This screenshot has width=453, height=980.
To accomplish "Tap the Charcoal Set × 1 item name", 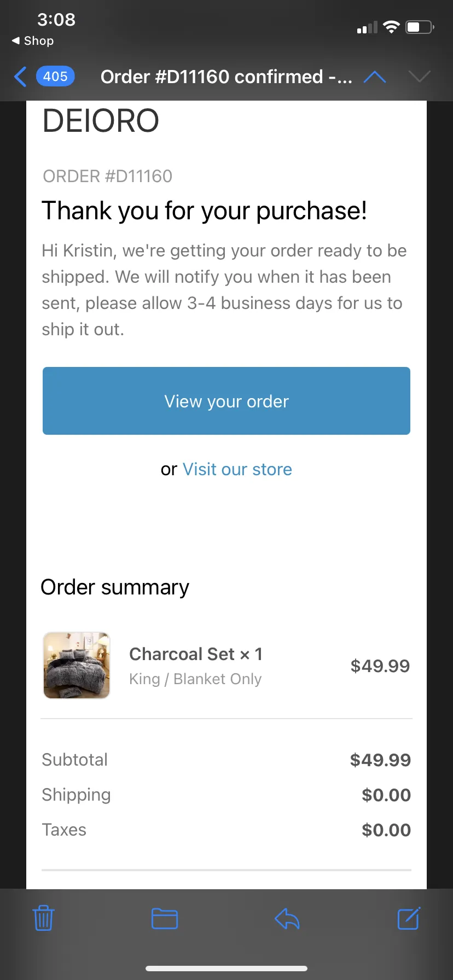I will coord(196,654).
